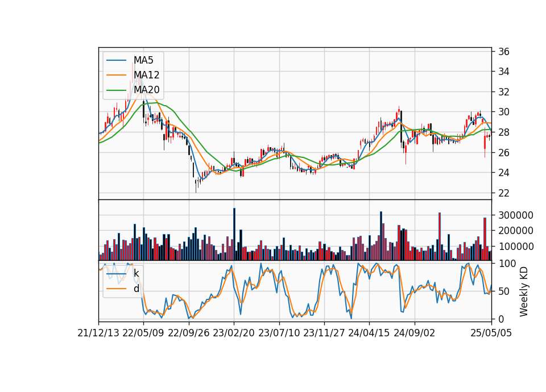Click date label 24/09/02
The width and height of the screenshot is (546, 392).
click(x=415, y=333)
